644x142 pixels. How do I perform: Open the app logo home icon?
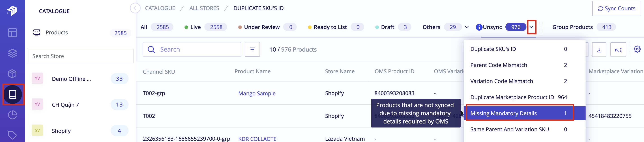[x=12, y=10]
